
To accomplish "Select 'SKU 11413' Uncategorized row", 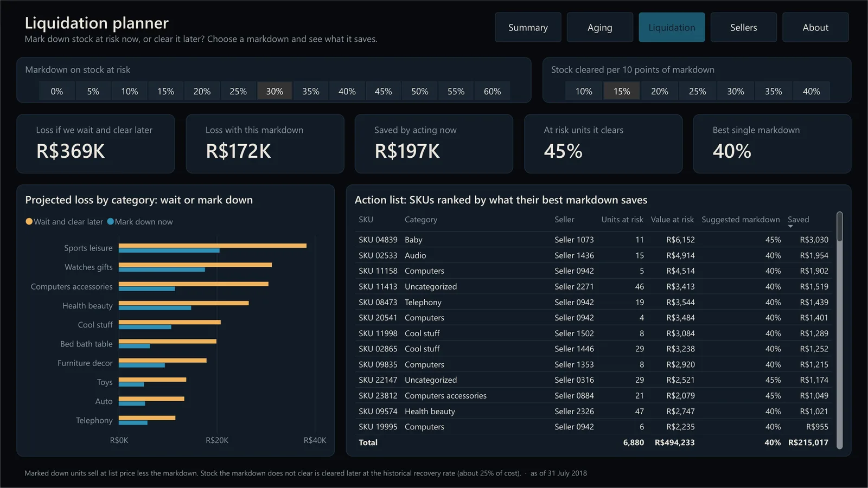I will click(x=378, y=286).
